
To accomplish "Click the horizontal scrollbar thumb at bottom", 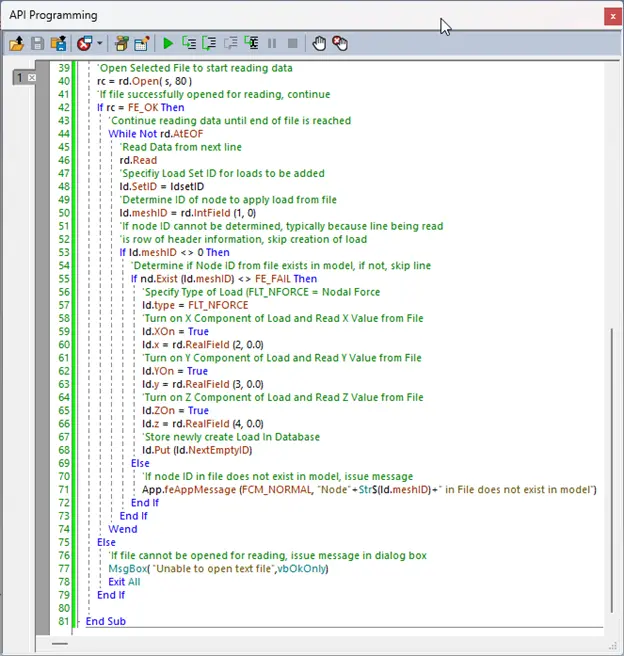I will coord(60,644).
